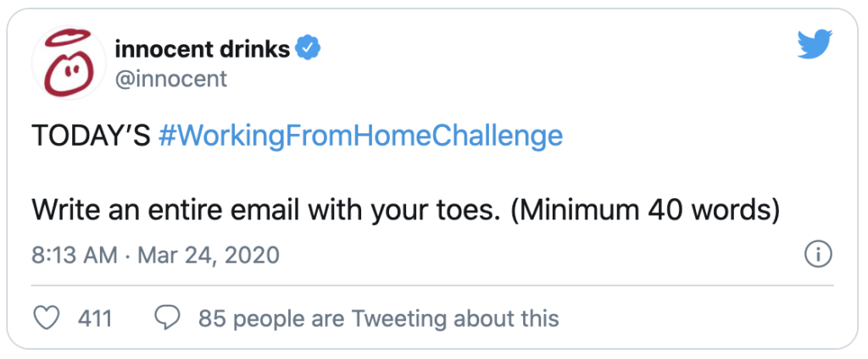This screenshot has width=868, height=359.
Task: Click the 411 likes count
Action: (95, 318)
